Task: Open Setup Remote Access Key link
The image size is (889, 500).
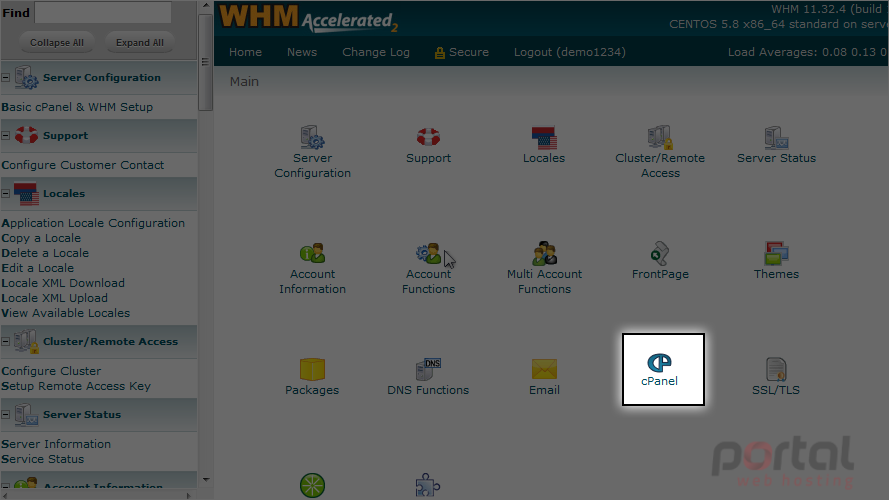Action: pyautogui.click(x=76, y=386)
